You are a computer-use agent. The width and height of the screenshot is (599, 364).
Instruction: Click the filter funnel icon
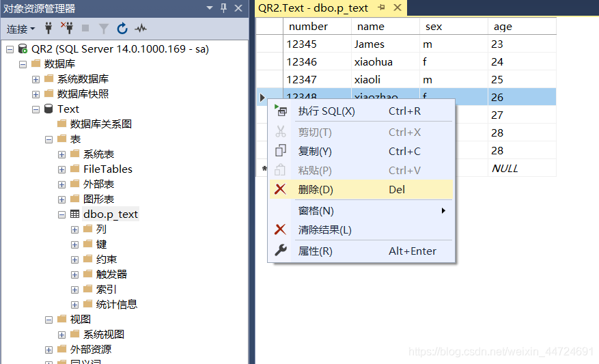tap(104, 29)
